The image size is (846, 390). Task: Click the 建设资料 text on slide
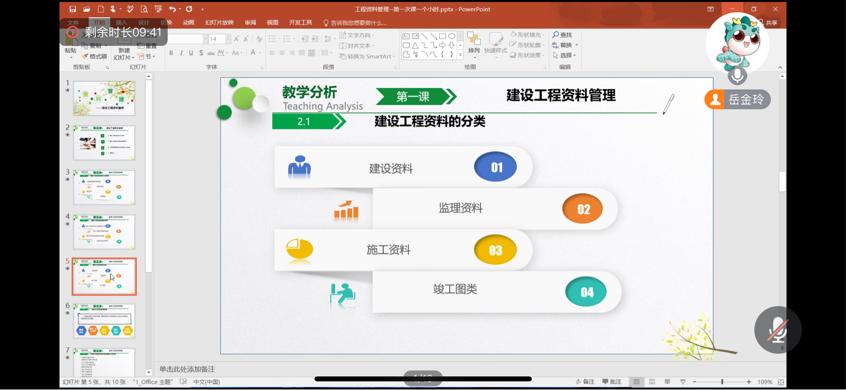[391, 168]
